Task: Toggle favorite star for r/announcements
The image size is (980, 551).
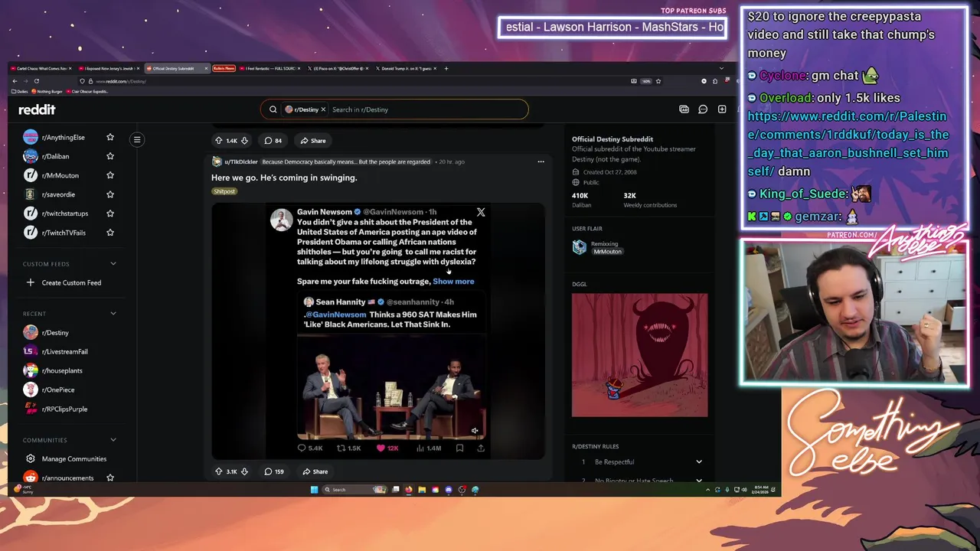Action: 110,478
